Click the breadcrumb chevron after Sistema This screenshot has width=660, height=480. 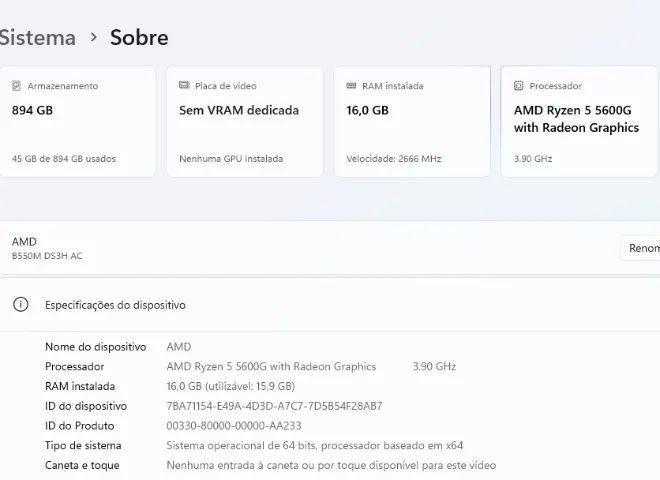coord(93,37)
